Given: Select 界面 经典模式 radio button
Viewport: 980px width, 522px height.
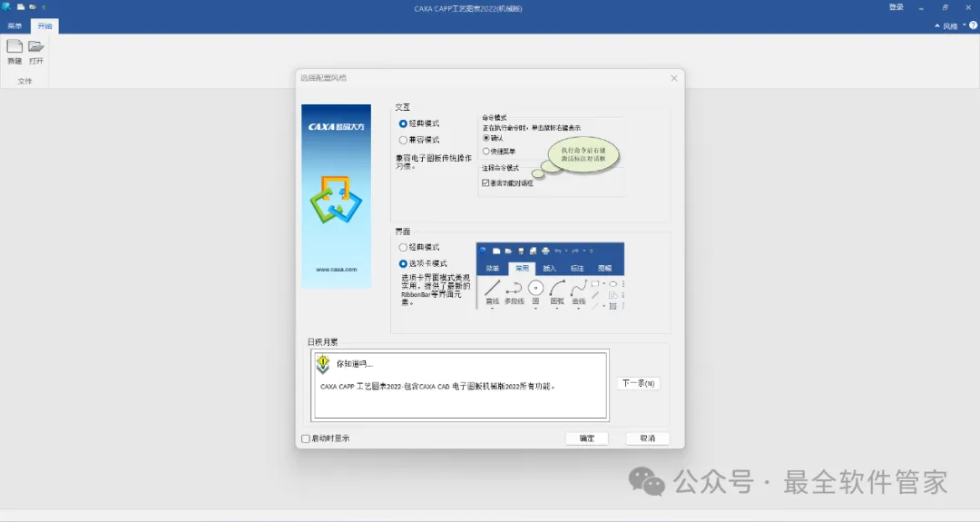Looking at the screenshot, I should pos(403,248).
